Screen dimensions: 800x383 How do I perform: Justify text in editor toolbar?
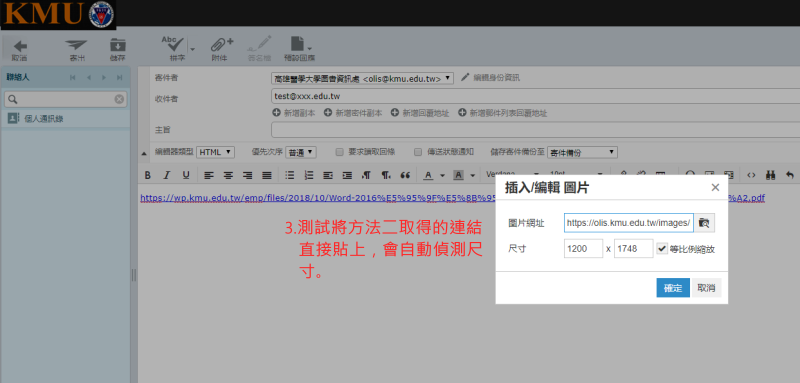[266, 175]
